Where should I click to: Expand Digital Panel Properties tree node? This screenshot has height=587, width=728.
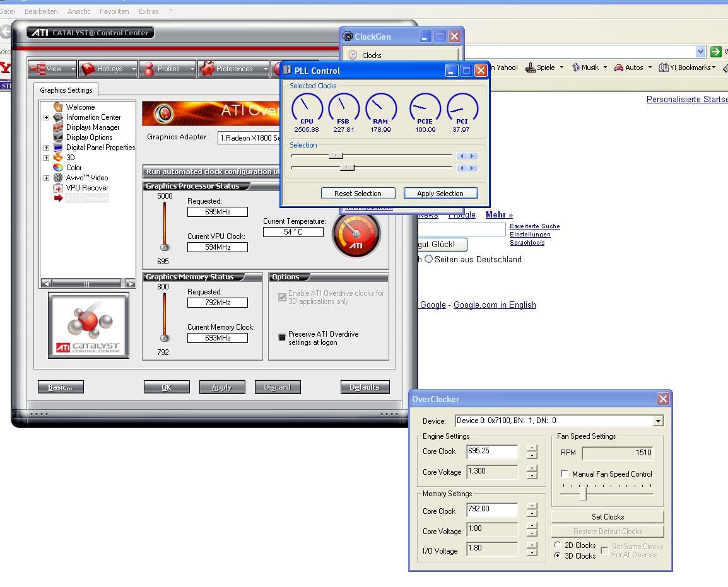pyautogui.click(x=47, y=148)
